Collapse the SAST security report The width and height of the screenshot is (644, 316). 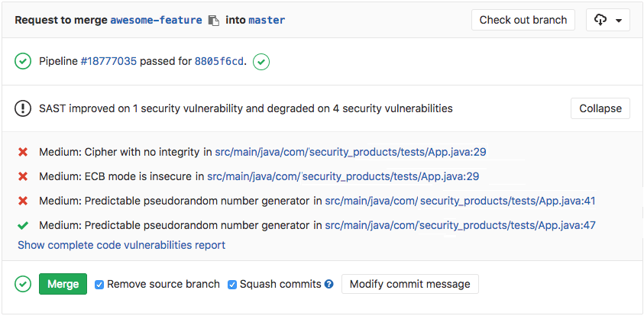[600, 108]
